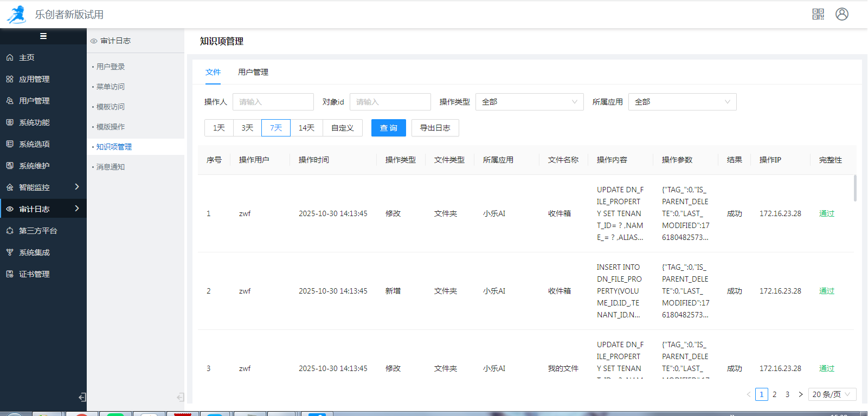
Task: Click the 主页 home icon in sidebar
Action: [x=10, y=57]
